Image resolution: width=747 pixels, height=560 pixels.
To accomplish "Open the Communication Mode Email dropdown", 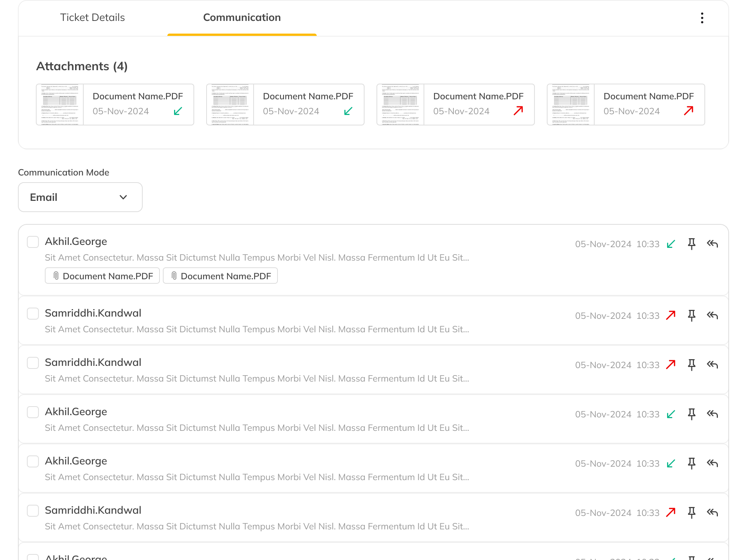I will tap(80, 197).
